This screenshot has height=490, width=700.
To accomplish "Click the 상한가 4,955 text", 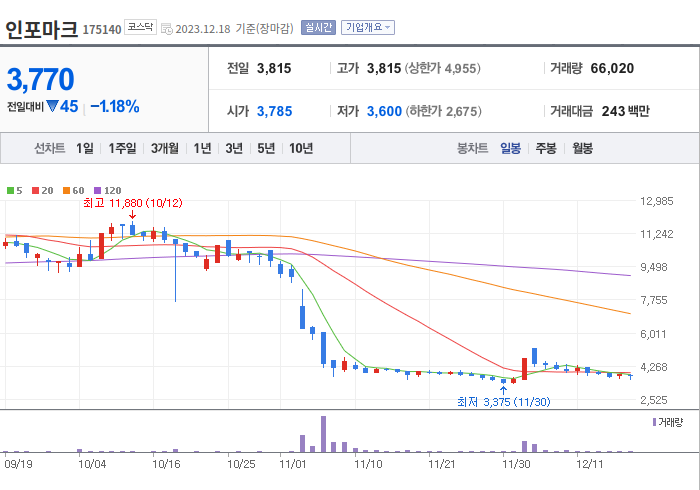I will tap(443, 68).
